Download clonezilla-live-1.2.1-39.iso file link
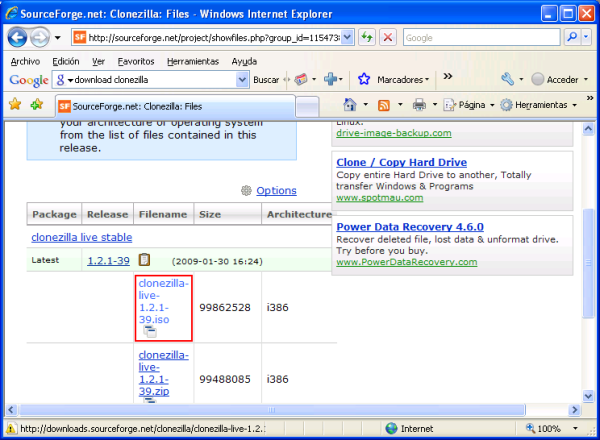 click(162, 300)
